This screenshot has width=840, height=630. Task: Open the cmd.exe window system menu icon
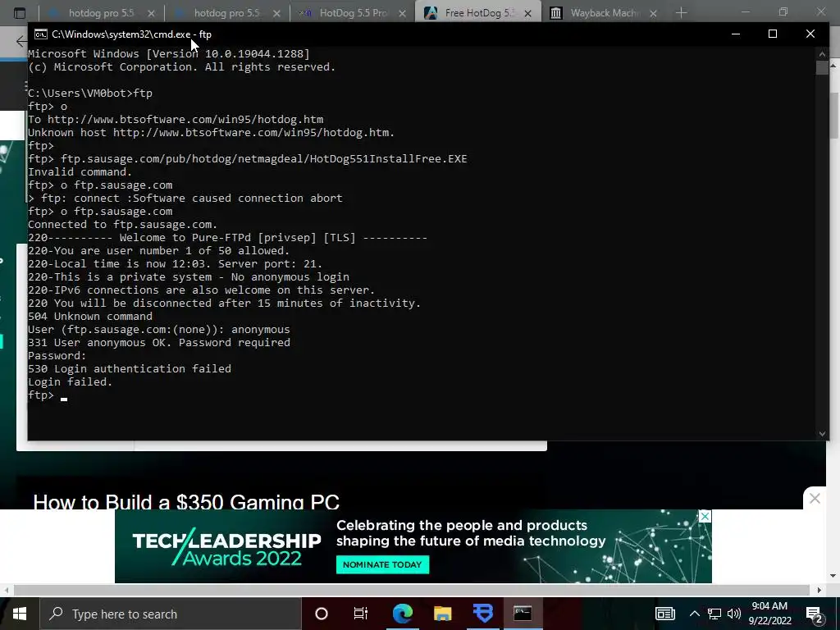(x=41, y=34)
